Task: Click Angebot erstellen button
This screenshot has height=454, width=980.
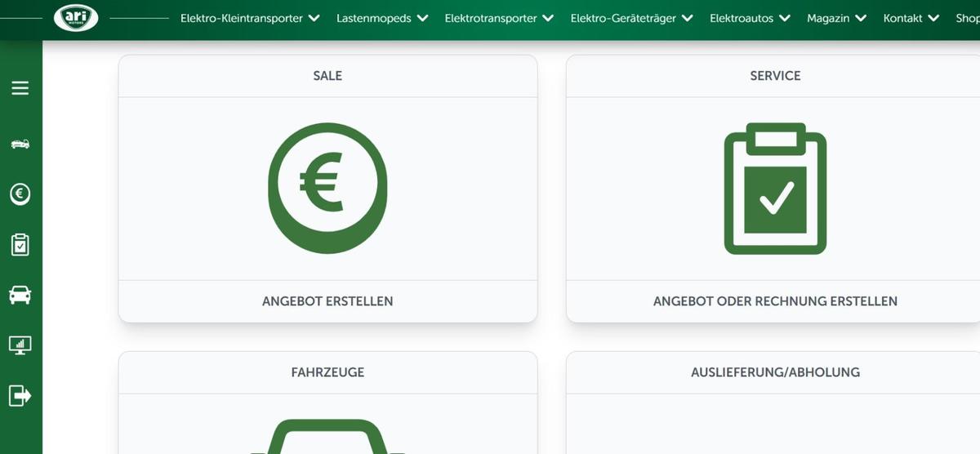Action: [327, 301]
